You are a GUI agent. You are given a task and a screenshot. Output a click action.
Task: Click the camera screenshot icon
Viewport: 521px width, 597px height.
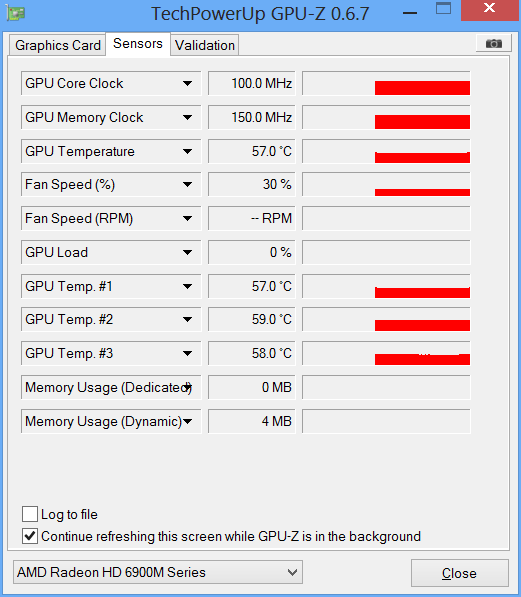494,43
